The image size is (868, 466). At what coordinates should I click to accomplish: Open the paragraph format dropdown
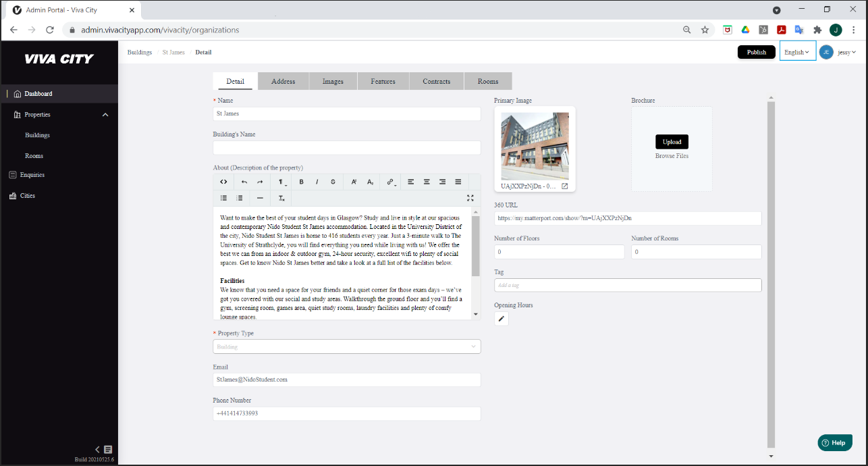pos(282,182)
